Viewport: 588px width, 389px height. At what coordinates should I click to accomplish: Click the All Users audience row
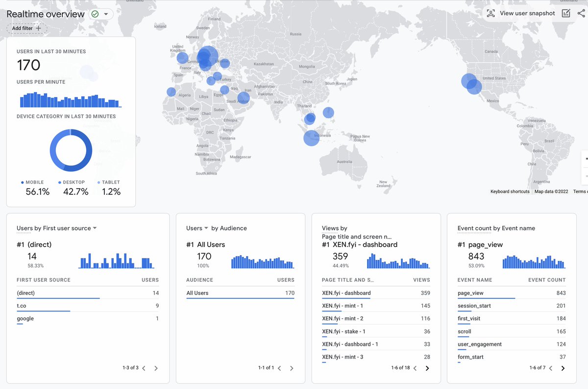pyautogui.click(x=240, y=293)
